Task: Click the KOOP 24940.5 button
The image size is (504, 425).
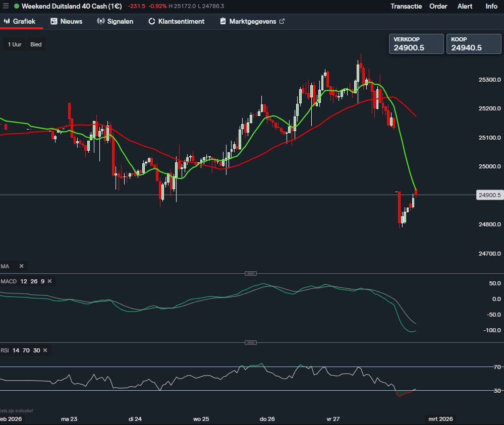Action: [x=474, y=44]
